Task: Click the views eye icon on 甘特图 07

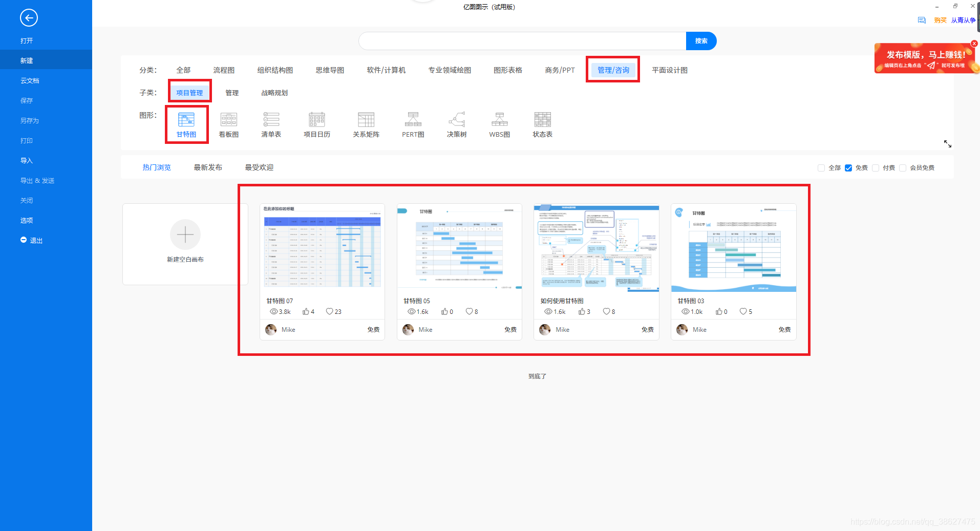Action: 274,311
